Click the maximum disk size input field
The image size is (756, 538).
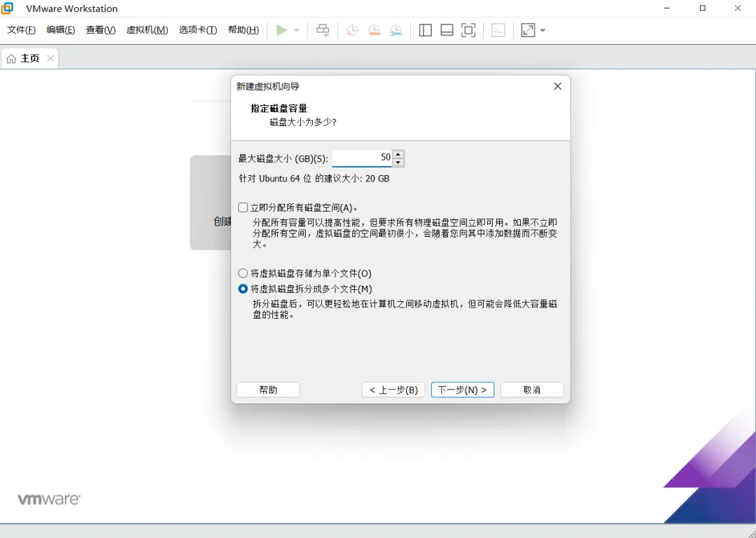[x=362, y=158]
